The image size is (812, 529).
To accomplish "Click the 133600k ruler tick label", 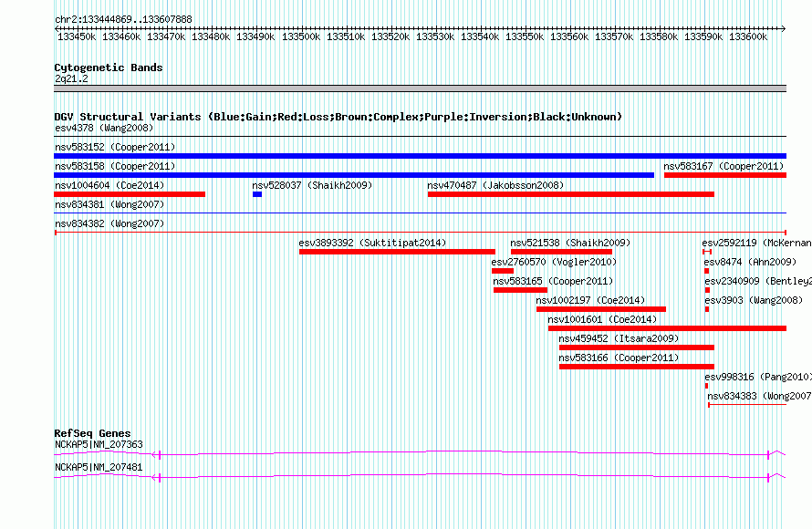I will pyautogui.click(x=748, y=36).
